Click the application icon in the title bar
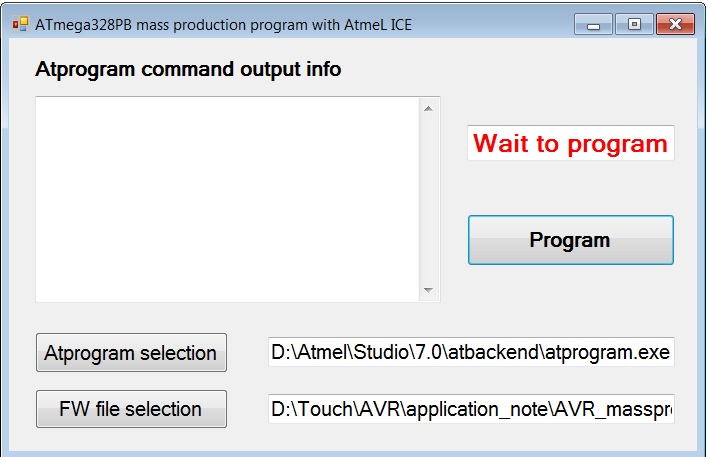Image resolution: width=708 pixels, height=457 pixels. tap(20, 23)
